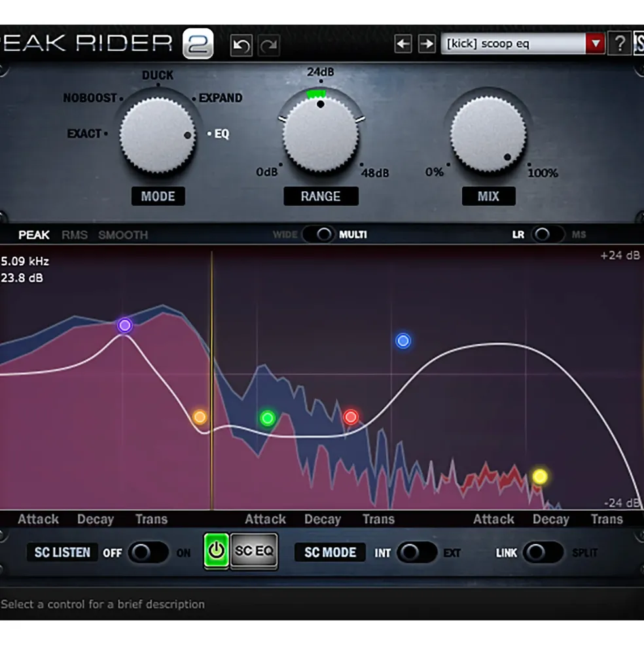Click the MIX label button

pyautogui.click(x=488, y=196)
